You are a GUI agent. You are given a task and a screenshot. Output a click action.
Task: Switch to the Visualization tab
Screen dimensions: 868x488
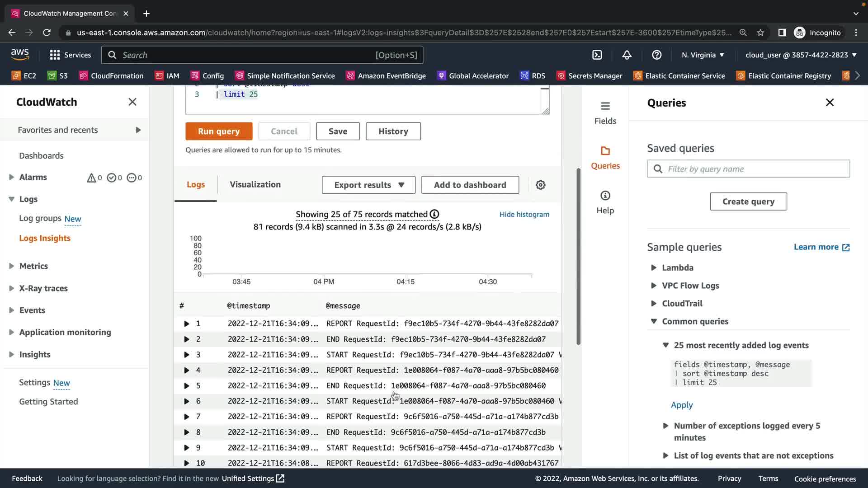[255, 184]
